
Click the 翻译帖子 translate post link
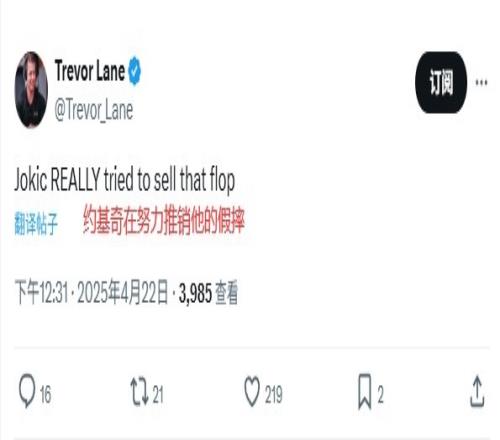click(36, 223)
